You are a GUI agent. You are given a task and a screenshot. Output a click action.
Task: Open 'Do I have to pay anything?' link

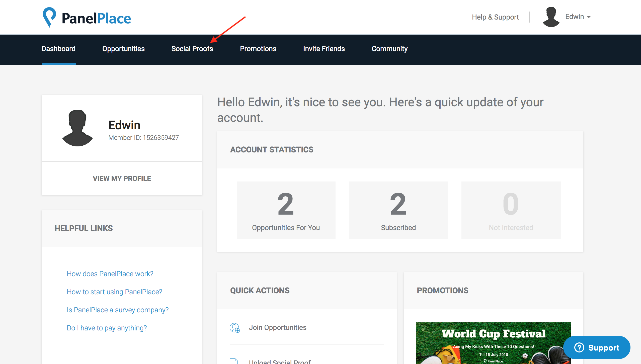tap(107, 328)
